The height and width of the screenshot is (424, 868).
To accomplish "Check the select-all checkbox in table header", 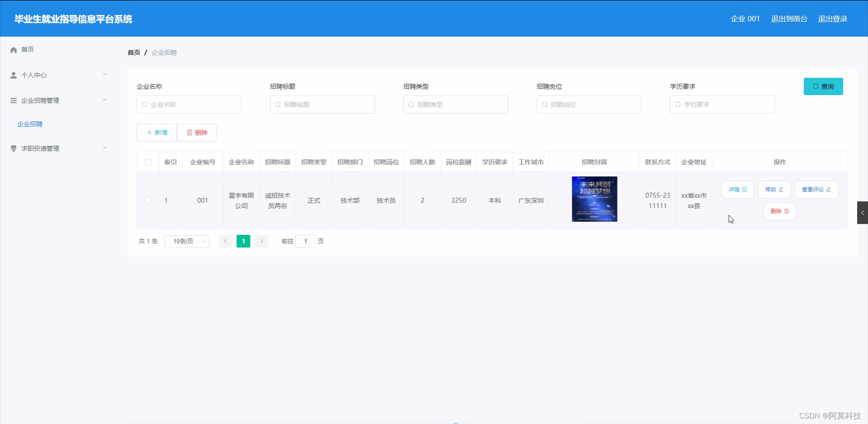I will click(x=148, y=162).
